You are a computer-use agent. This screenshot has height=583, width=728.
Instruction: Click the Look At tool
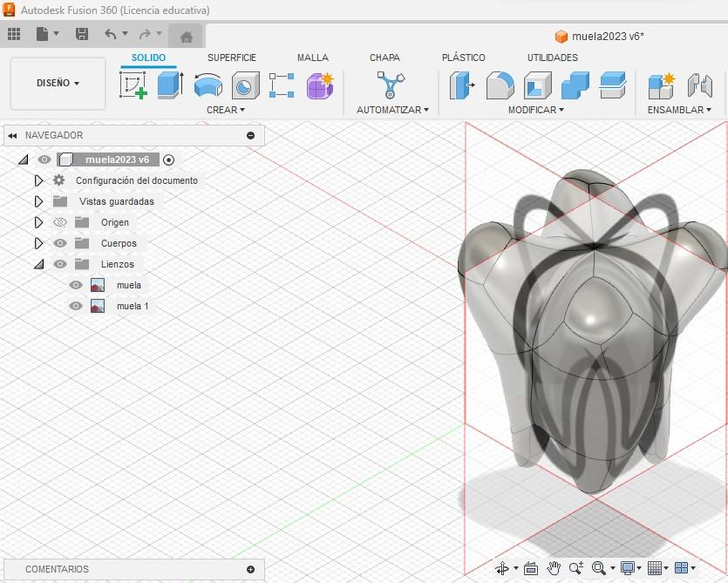[x=530, y=567]
